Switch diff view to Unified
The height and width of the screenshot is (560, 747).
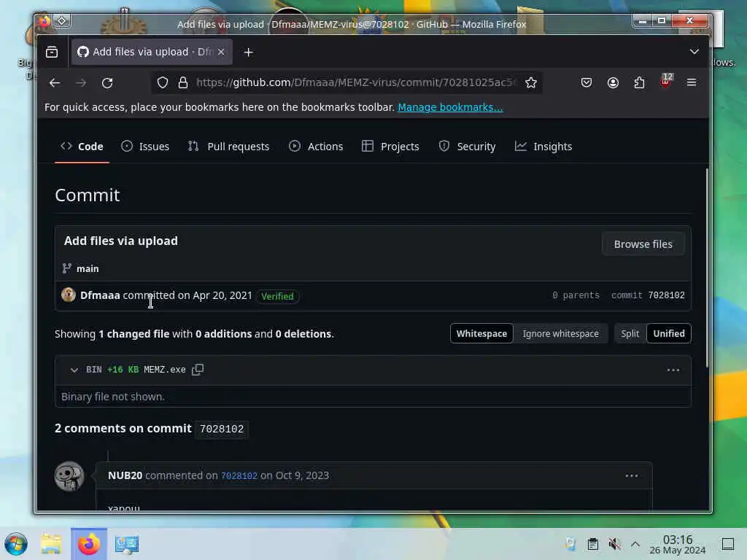pos(669,333)
